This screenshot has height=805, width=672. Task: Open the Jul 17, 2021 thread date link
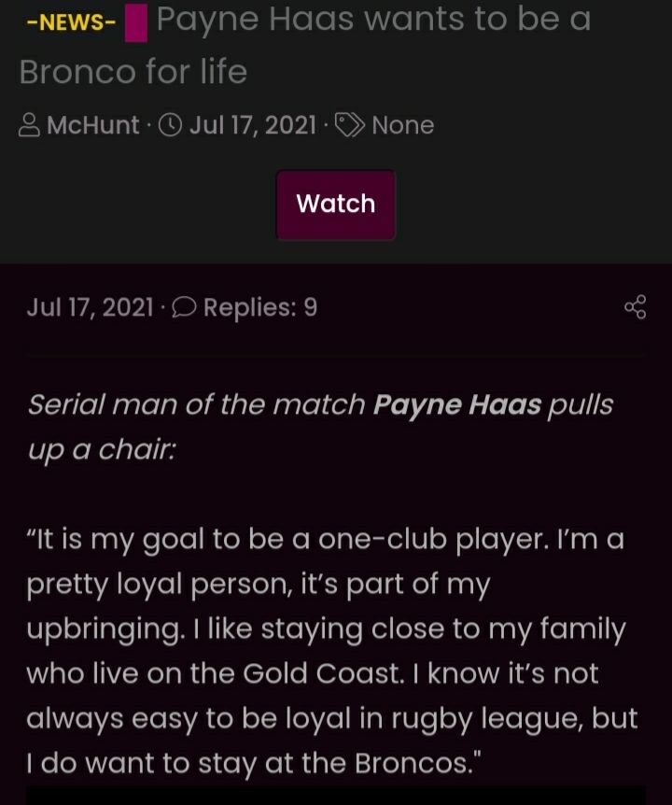point(252,125)
